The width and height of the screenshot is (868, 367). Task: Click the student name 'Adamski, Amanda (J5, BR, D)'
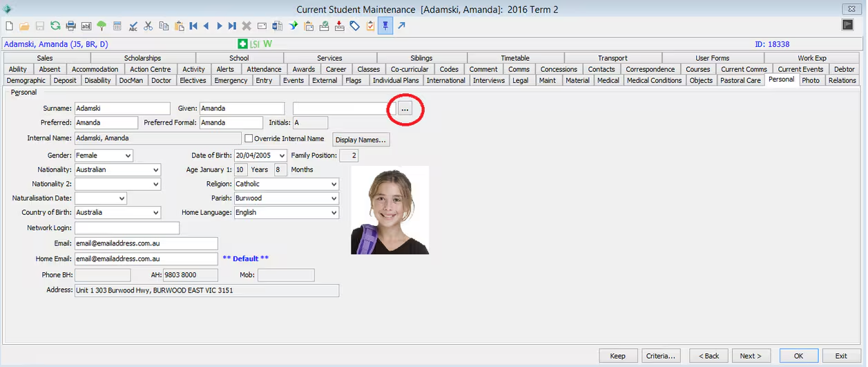pyautogui.click(x=56, y=44)
